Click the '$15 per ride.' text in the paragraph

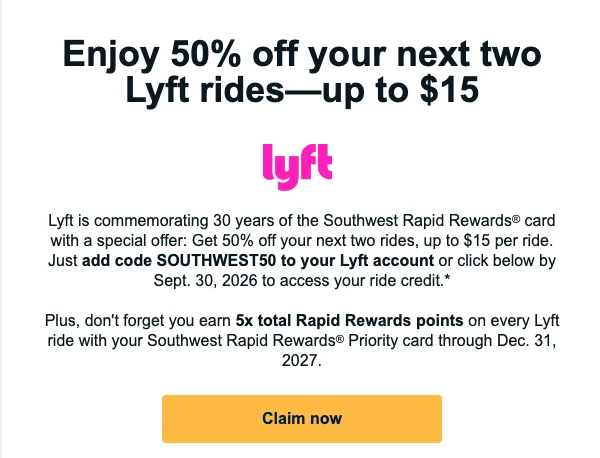(x=508, y=241)
